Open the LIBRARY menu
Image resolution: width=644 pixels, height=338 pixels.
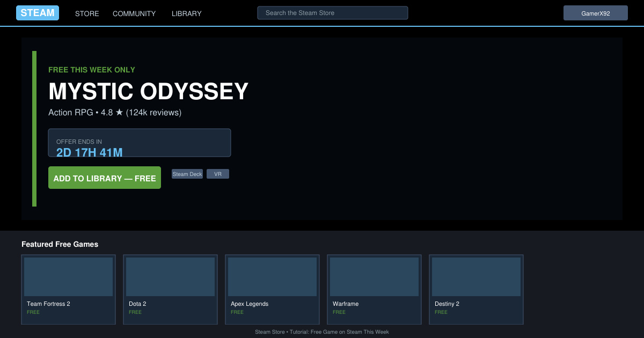click(187, 13)
